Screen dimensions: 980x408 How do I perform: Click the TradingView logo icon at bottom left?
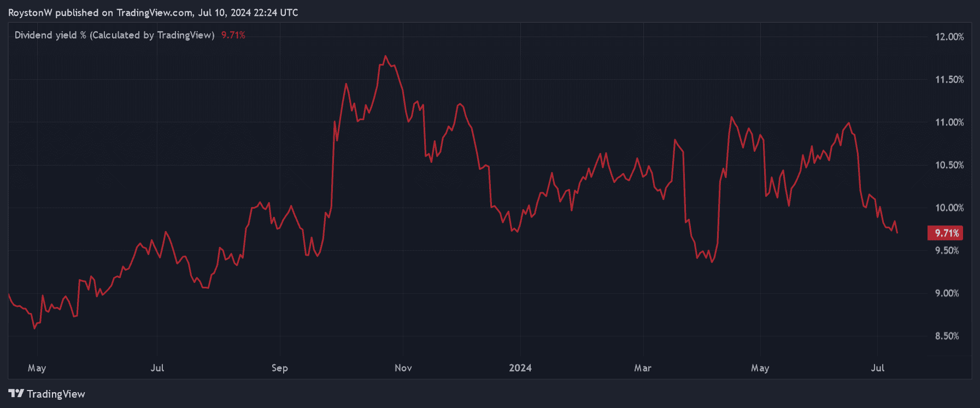point(16,393)
